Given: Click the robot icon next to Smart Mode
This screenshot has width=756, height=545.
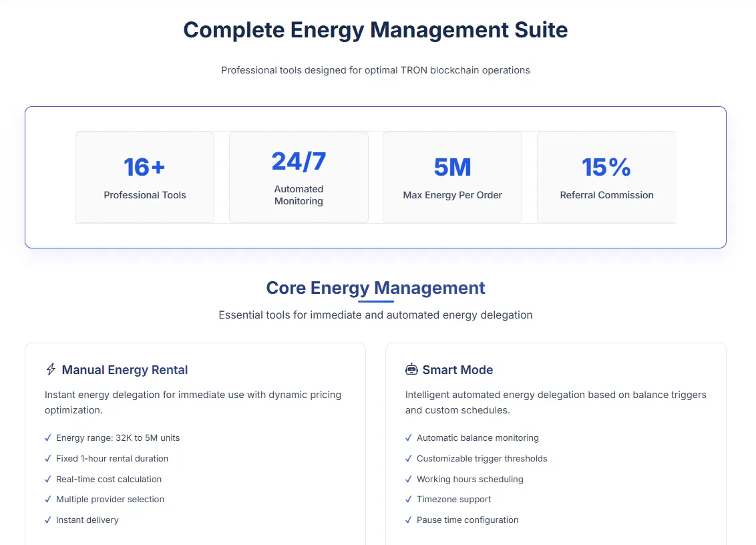Looking at the screenshot, I should (x=411, y=369).
